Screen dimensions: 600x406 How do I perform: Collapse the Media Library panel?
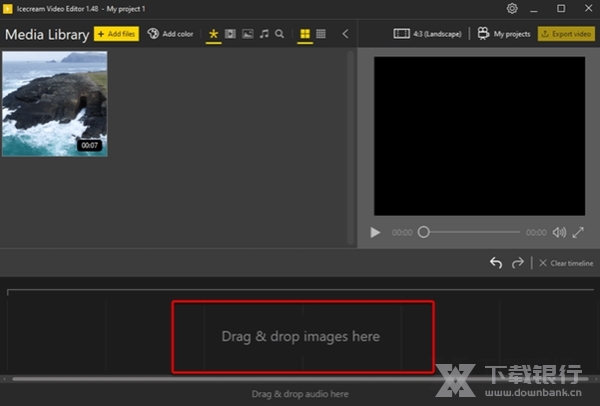click(x=345, y=34)
